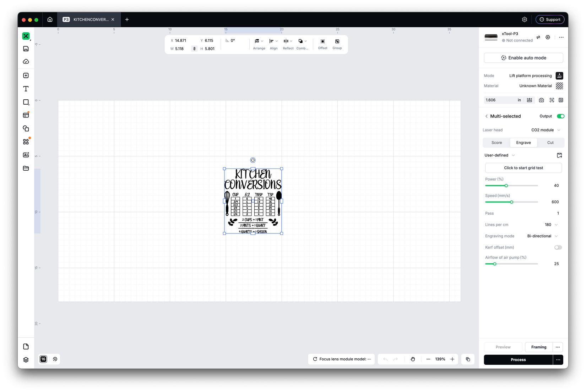
Task: Expand the Laser head CO2 module dropdown
Action: pos(546,130)
